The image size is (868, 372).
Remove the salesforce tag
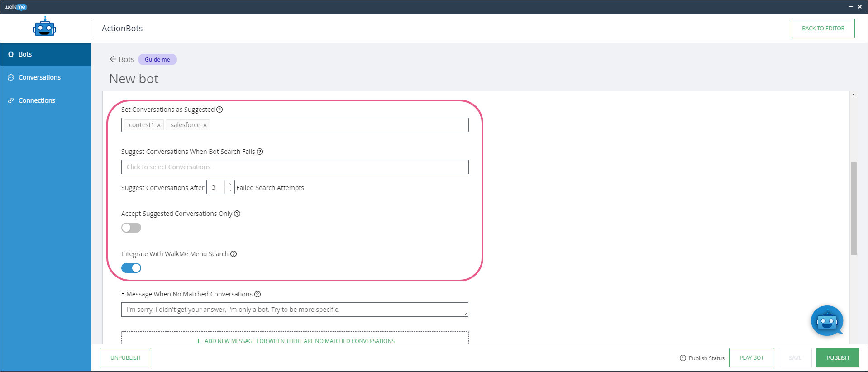[x=205, y=125]
